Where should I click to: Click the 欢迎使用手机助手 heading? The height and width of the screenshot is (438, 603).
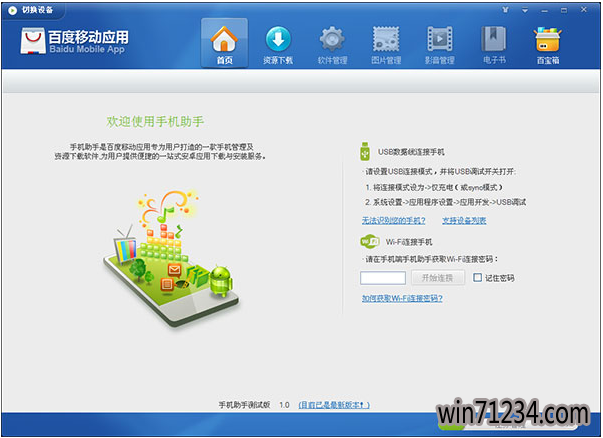[x=155, y=122]
